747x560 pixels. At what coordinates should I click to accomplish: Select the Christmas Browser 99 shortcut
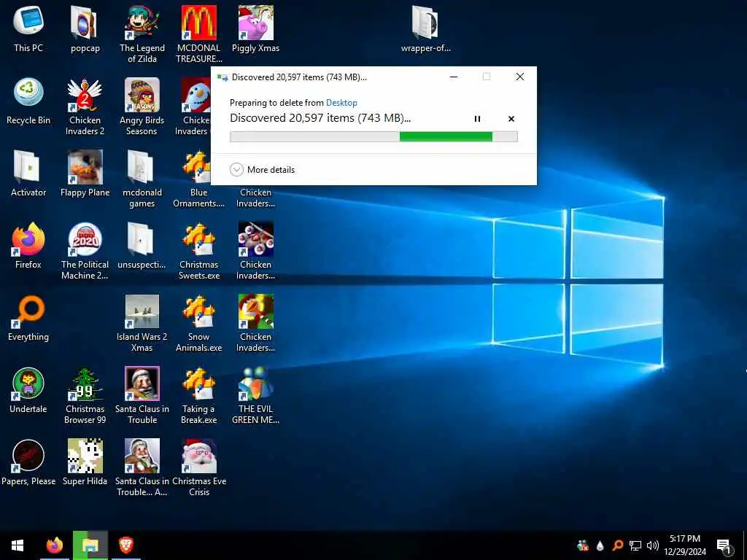pyautogui.click(x=85, y=394)
